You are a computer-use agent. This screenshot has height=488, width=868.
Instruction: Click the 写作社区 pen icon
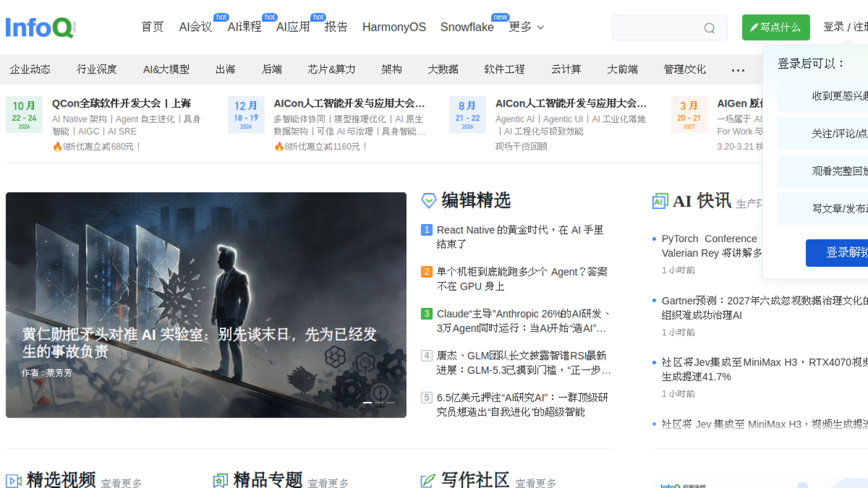coord(428,480)
